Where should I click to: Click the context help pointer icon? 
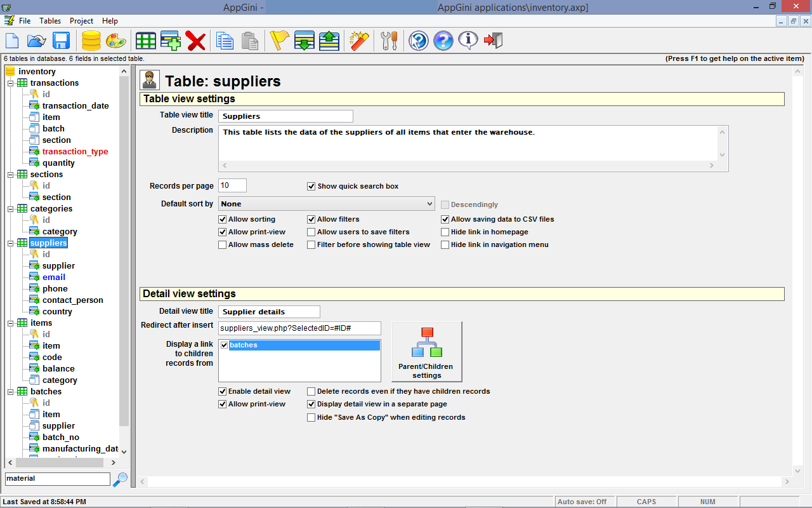[419, 41]
